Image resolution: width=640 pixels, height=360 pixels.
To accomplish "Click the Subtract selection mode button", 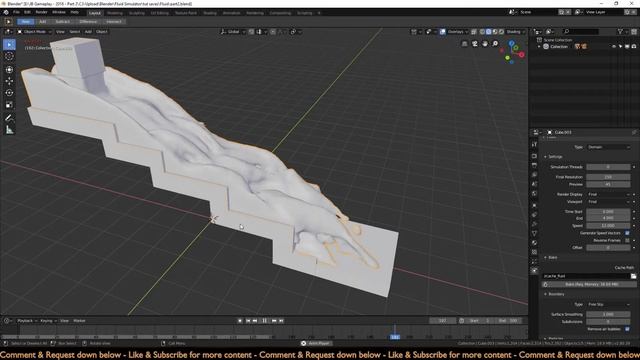I will (62, 22).
